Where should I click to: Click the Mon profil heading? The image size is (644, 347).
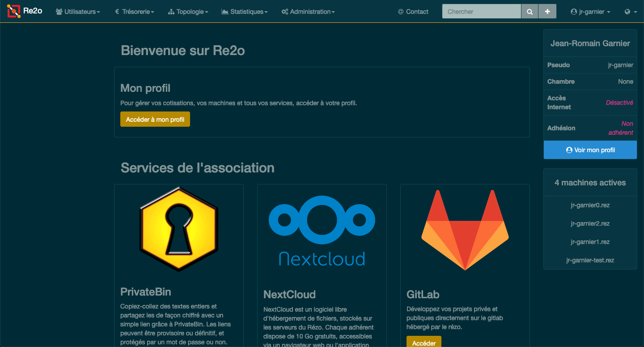tap(145, 88)
